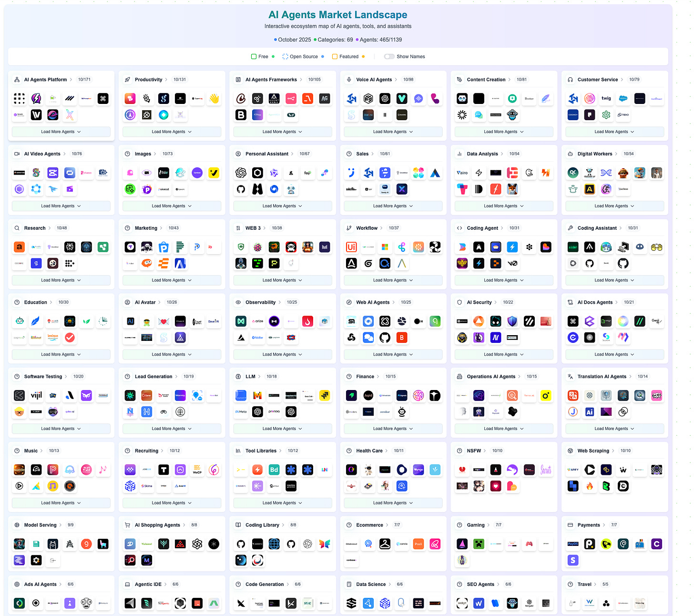Expand Load More Agents under Research
The height and width of the screenshot is (616, 694).
61,280
